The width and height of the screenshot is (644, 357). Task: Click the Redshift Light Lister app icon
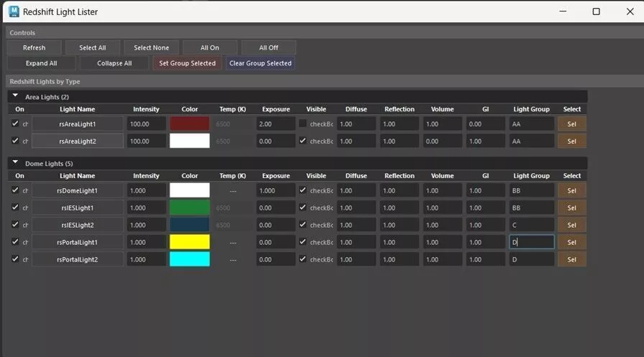tap(14, 11)
